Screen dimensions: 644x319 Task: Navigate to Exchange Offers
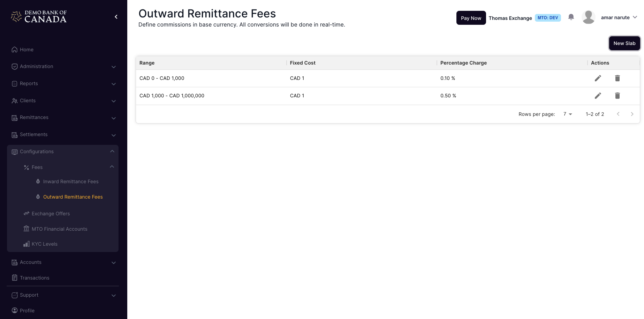[x=51, y=214]
